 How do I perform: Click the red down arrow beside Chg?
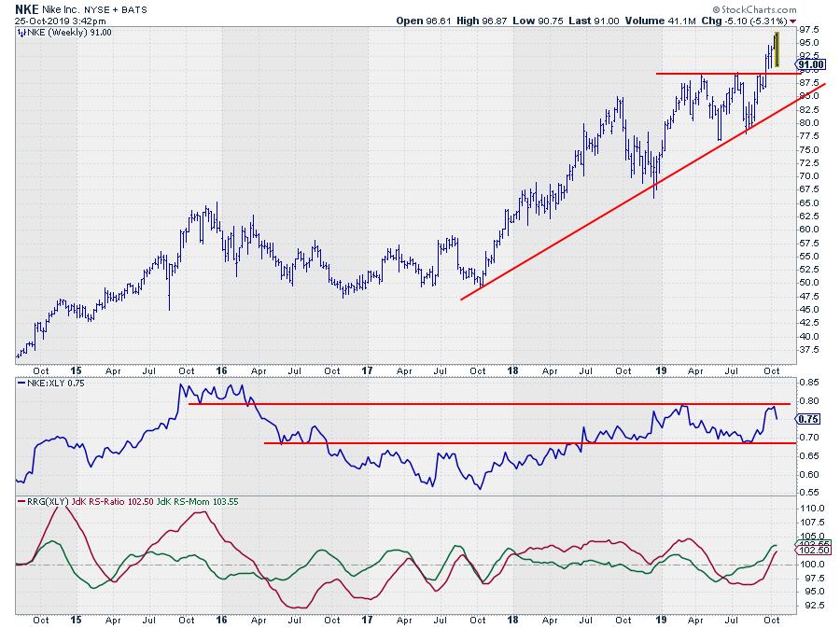pos(793,20)
